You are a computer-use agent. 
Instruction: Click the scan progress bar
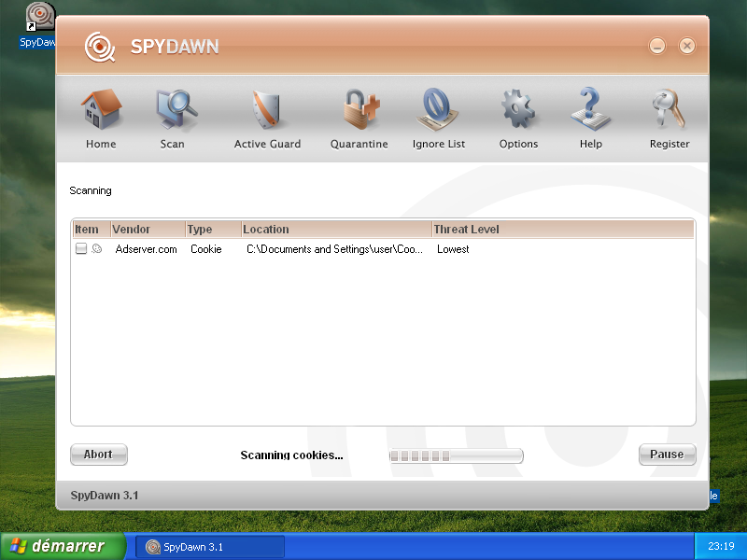tap(457, 455)
